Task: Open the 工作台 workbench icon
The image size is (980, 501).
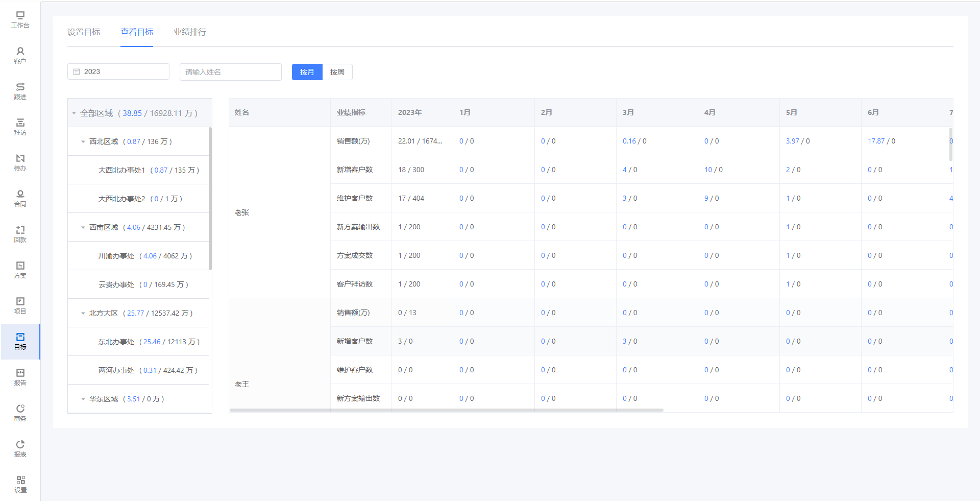Action: 20,19
